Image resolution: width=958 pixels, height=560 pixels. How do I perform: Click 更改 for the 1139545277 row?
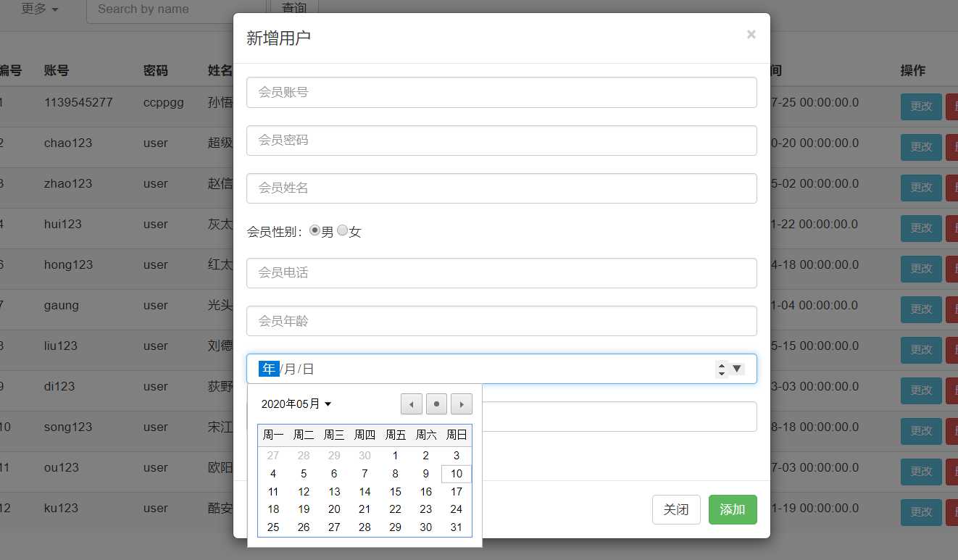click(921, 106)
